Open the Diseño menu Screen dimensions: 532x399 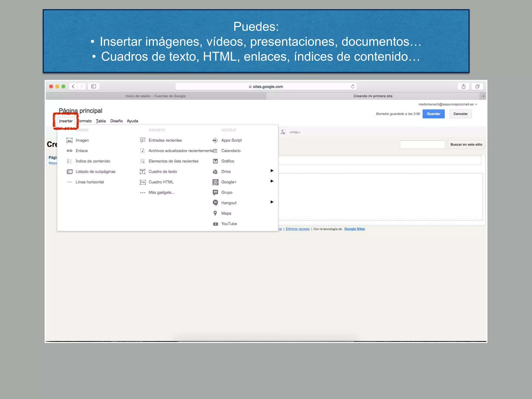[116, 121]
